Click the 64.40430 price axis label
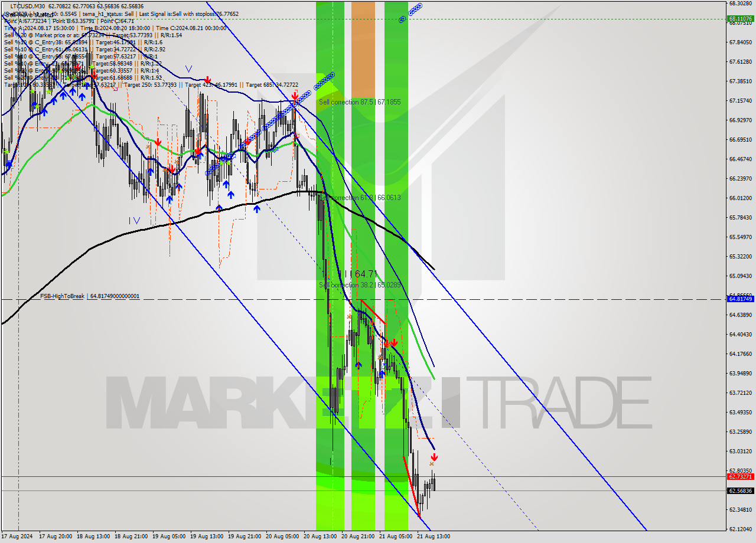This screenshot has width=756, height=543. tap(740, 335)
